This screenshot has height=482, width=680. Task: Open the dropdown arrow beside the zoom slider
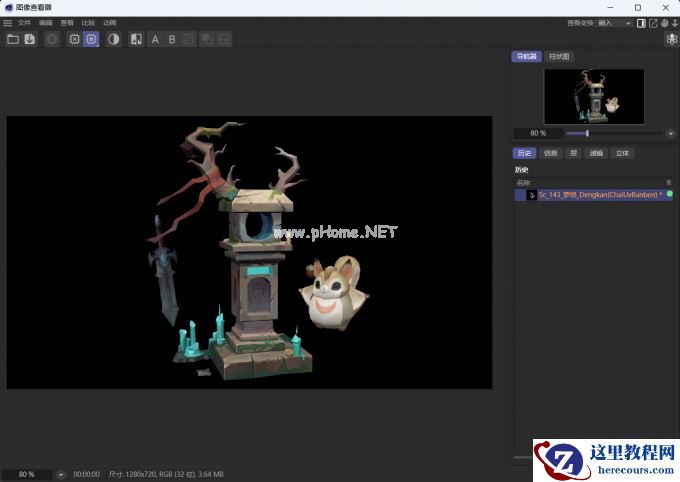pos(671,133)
